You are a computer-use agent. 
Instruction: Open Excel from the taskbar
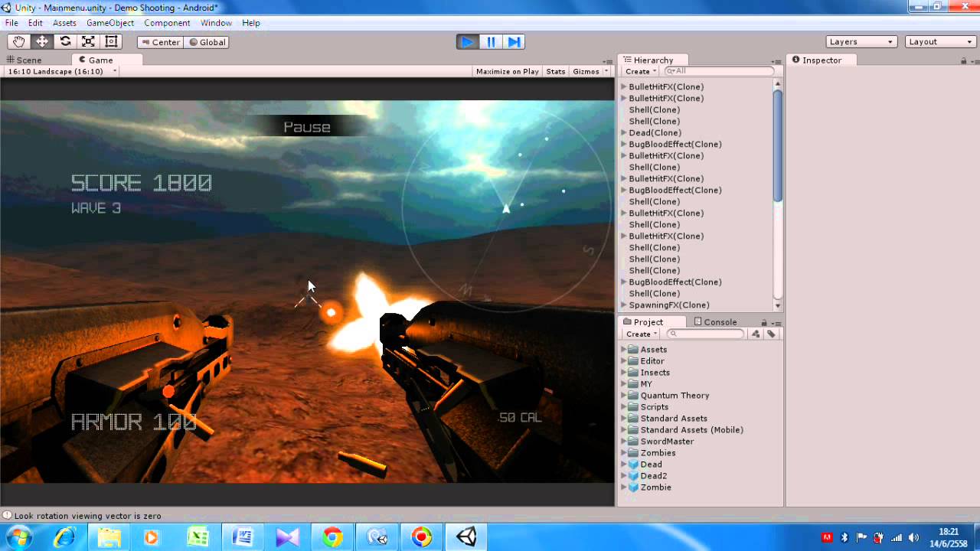pyautogui.click(x=198, y=537)
